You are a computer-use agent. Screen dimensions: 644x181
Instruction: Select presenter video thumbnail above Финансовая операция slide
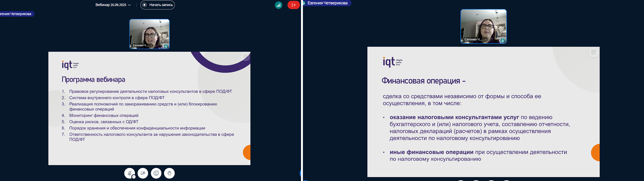[x=483, y=26]
